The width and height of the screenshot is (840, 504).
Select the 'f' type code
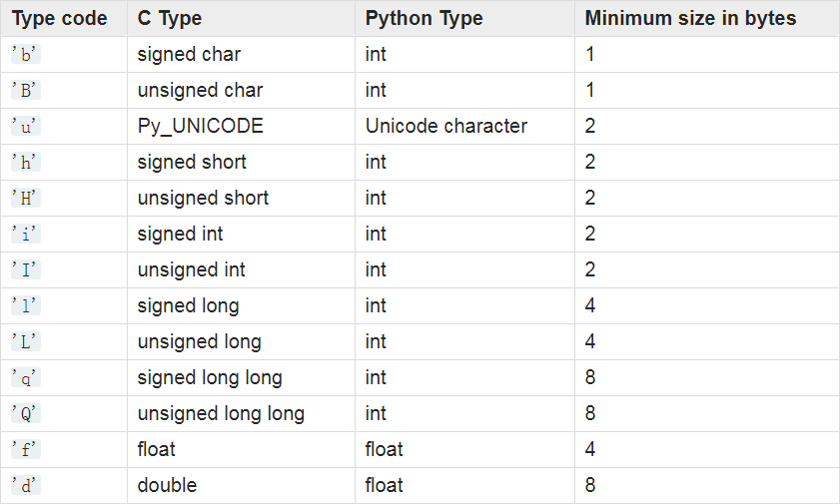26,450
